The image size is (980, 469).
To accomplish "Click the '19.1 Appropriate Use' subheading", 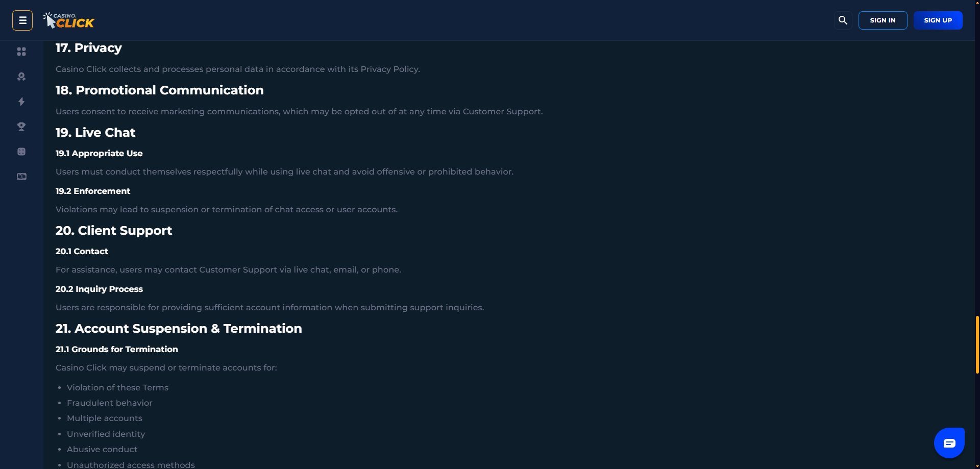I will [99, 154].
